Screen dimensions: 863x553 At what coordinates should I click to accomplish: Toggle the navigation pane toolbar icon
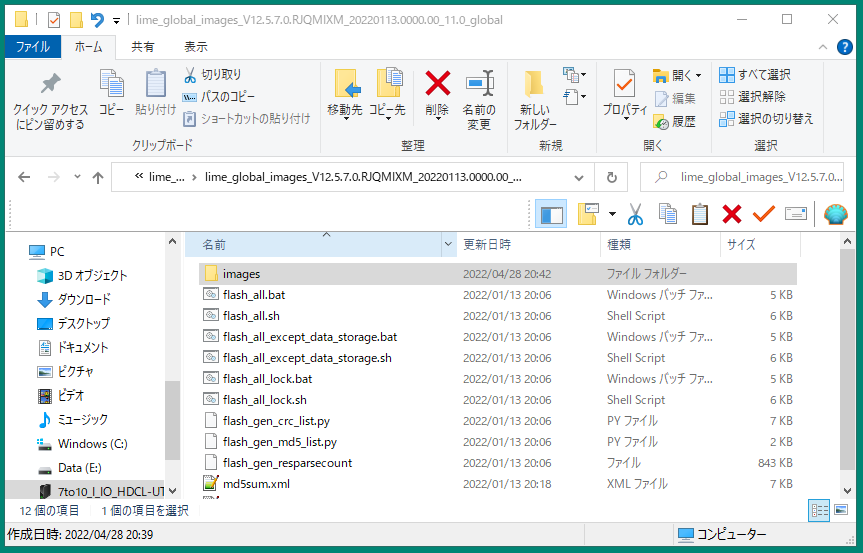(551, 214)
